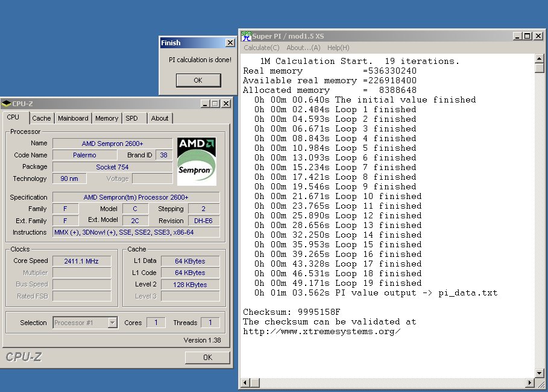Switch to the Cache tab in CPU-Z
This screenshot has width=548, height=392.
tap(41, 118)
